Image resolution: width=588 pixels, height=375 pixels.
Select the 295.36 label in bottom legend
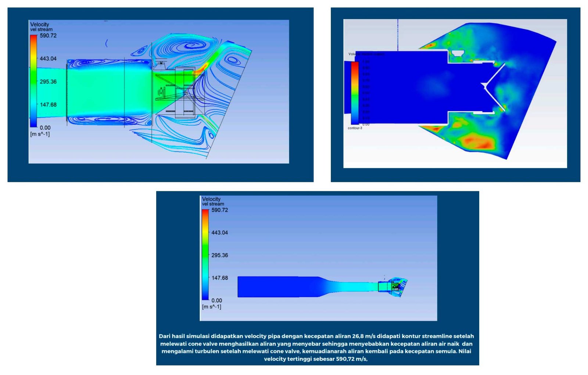point(219,255)
